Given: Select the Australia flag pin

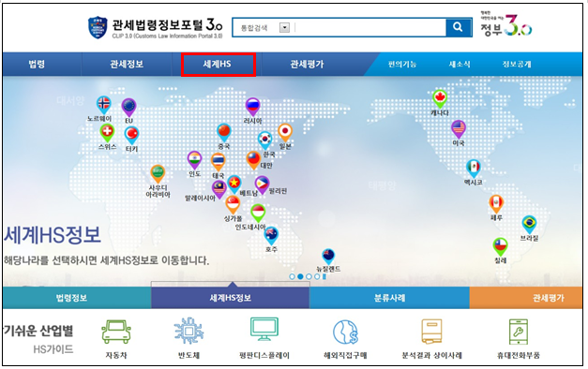Looking at the screenshot, I should point(271,236).
